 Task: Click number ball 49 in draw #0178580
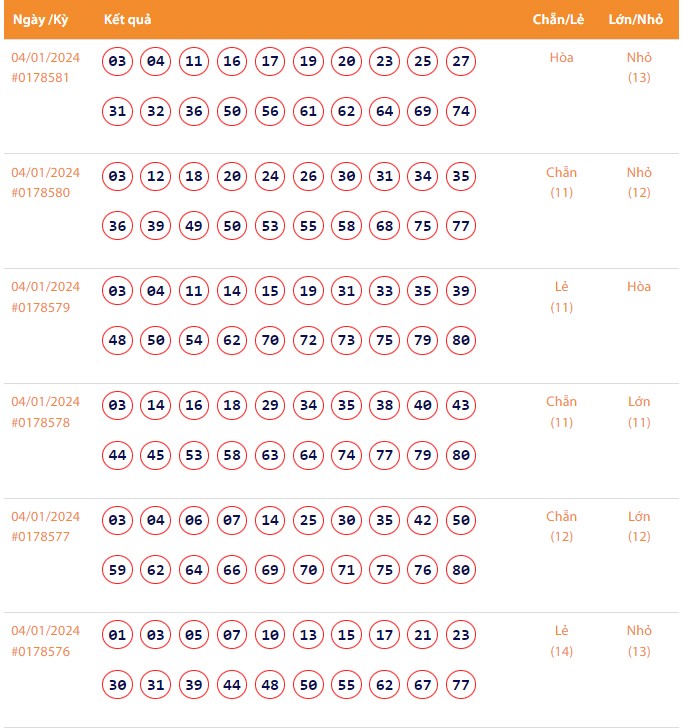pos(194,226)
